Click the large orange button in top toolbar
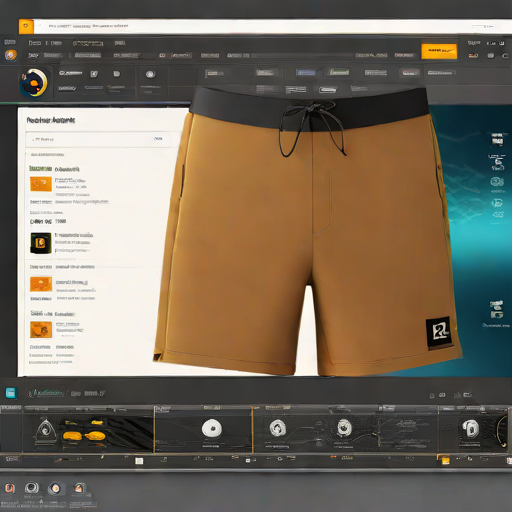 [x=439, y=51]
